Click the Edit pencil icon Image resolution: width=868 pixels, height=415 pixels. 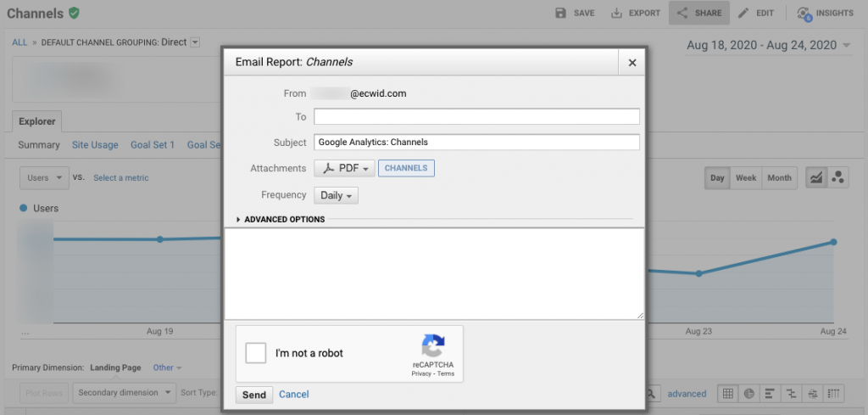click(744, 13)
